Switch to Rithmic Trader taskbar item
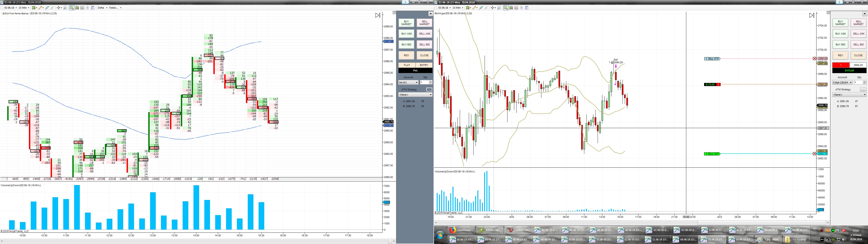 pyautogui.click(x=489, y=230)
